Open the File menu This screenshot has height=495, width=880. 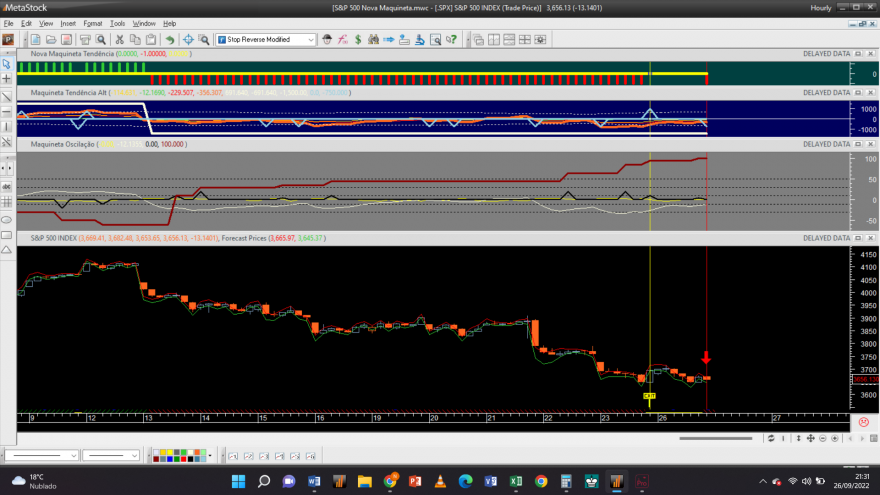click(x=8, y=24)
